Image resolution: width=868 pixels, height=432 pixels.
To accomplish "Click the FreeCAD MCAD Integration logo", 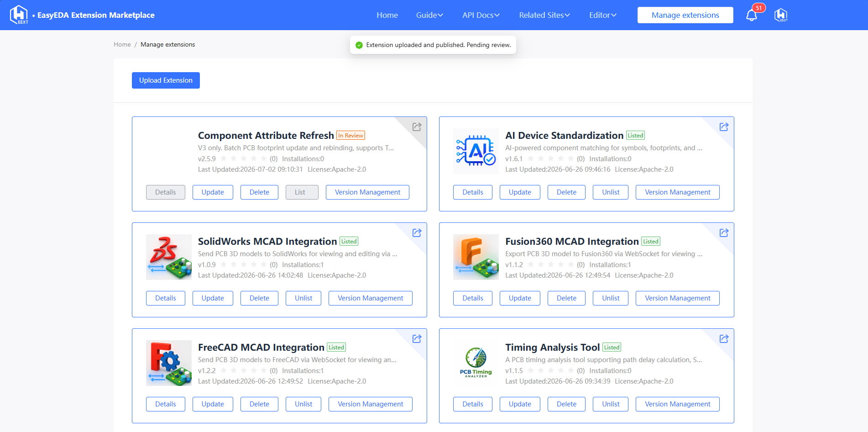I will coord(169,363).
